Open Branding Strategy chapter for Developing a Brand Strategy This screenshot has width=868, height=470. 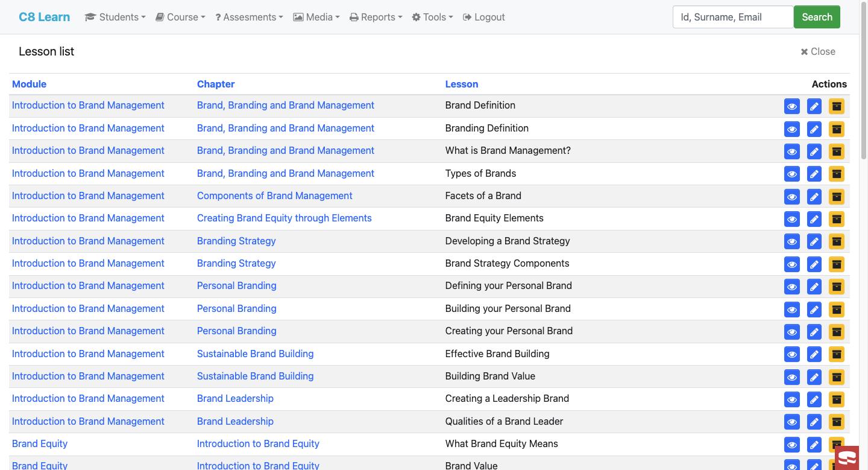pos(236,241)
